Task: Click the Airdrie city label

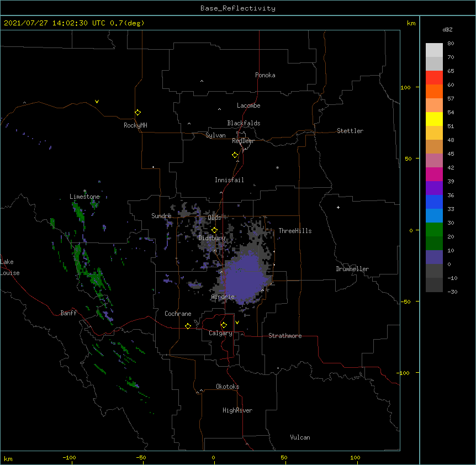Action: pyautogui.click(x=223, y=297)
